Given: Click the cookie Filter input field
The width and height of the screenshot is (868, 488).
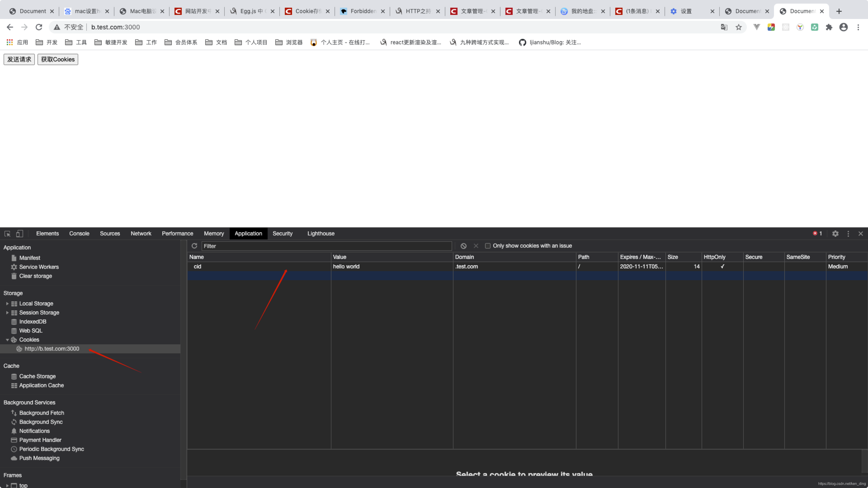Looking at the screenshot, I should pos(326,246).
